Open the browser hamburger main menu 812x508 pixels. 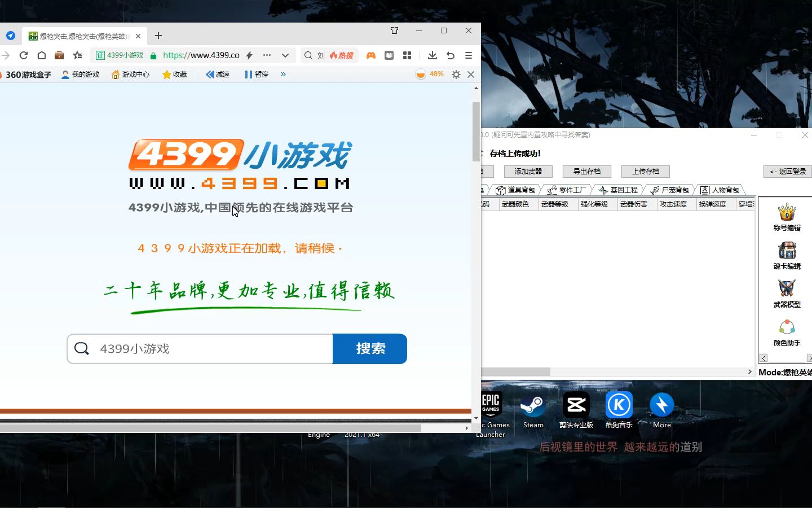click(469, 55)
